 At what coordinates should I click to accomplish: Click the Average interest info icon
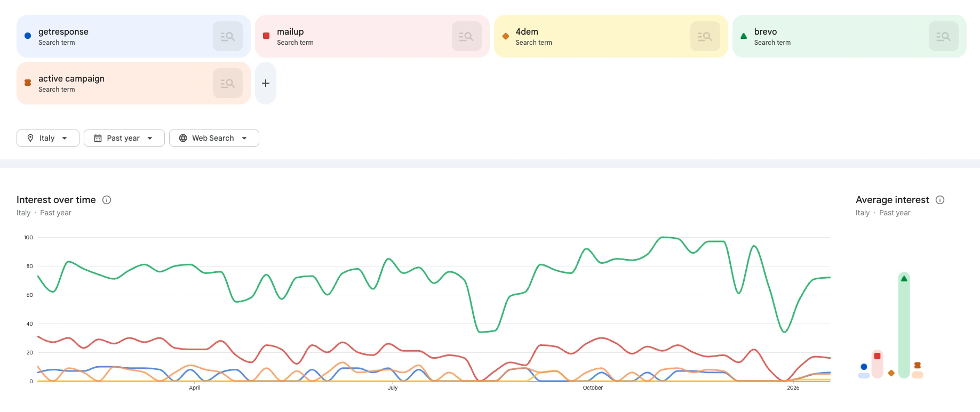[x=940, y=200]
